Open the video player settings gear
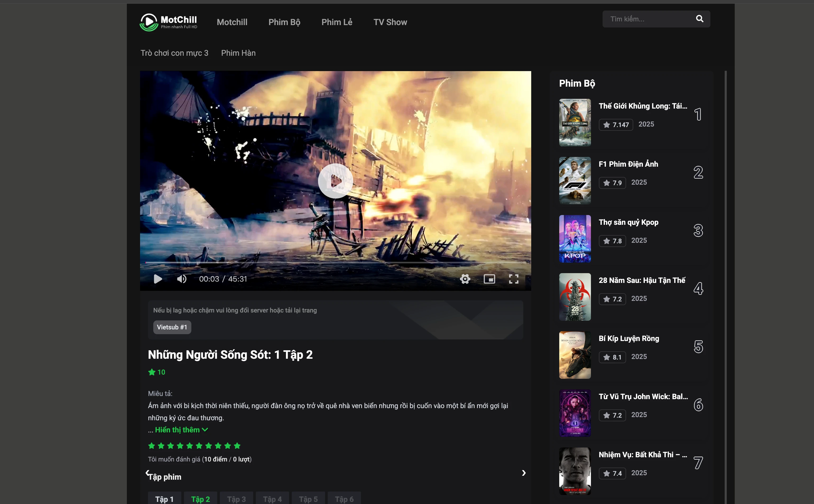 465,279
